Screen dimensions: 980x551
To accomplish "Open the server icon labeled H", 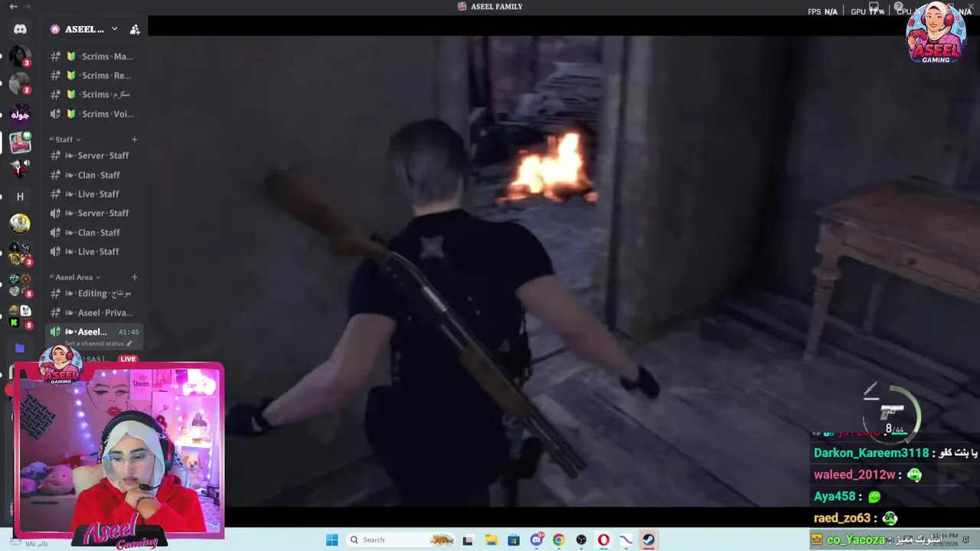I will (x=20, y=197).
